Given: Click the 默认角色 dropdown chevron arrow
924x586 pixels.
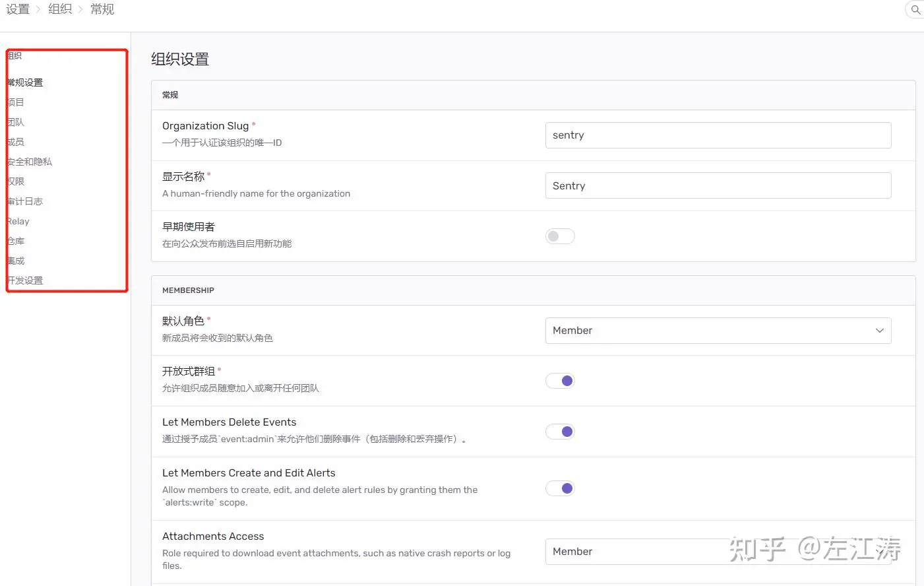Looking at the screenshot, I should [x=879, y=331].
